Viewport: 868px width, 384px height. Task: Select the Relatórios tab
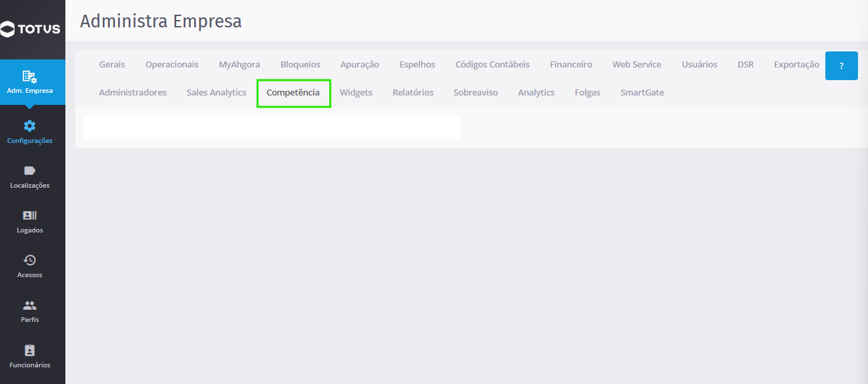(413, 92)
